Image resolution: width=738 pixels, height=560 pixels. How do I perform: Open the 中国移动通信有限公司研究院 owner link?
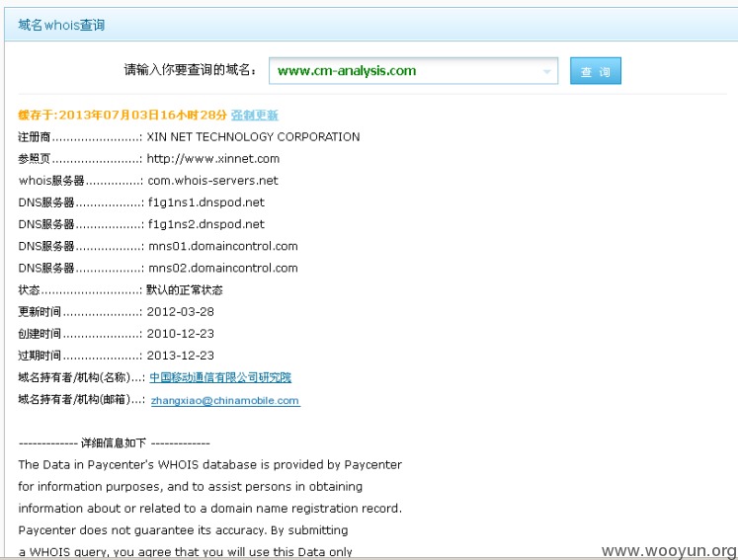220,377
